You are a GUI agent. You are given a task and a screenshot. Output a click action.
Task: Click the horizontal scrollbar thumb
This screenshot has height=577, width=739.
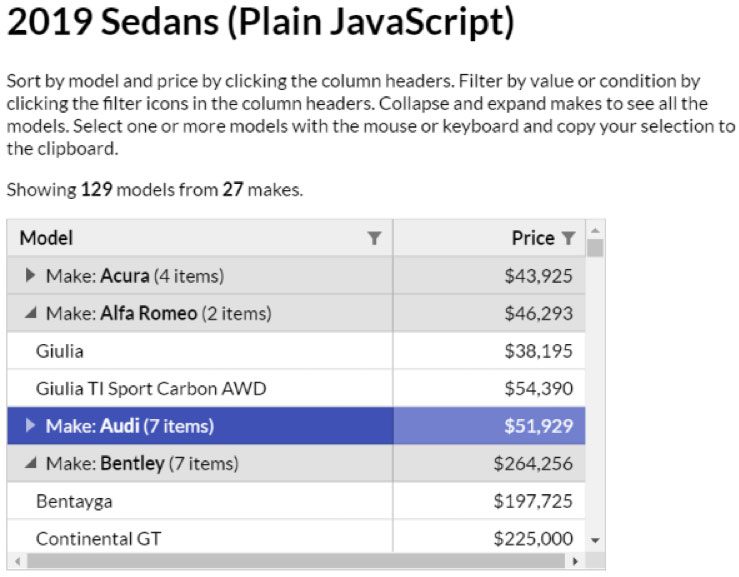click(296, 561)
